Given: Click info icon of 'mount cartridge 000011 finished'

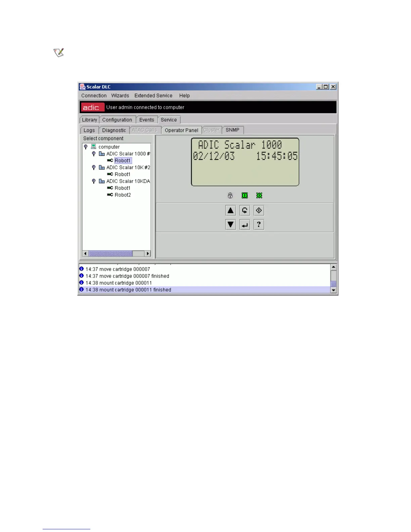Looking at the screenshot, I should click(x=81, y=290).
